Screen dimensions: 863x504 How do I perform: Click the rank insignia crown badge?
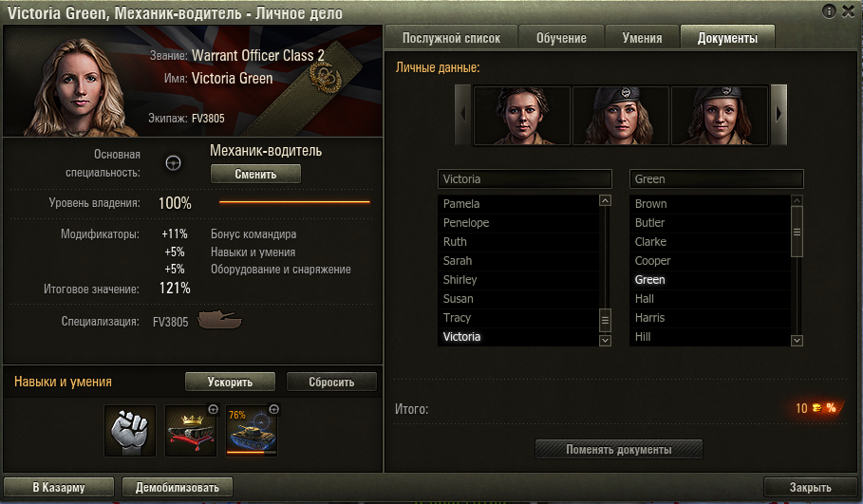(325, 77)
